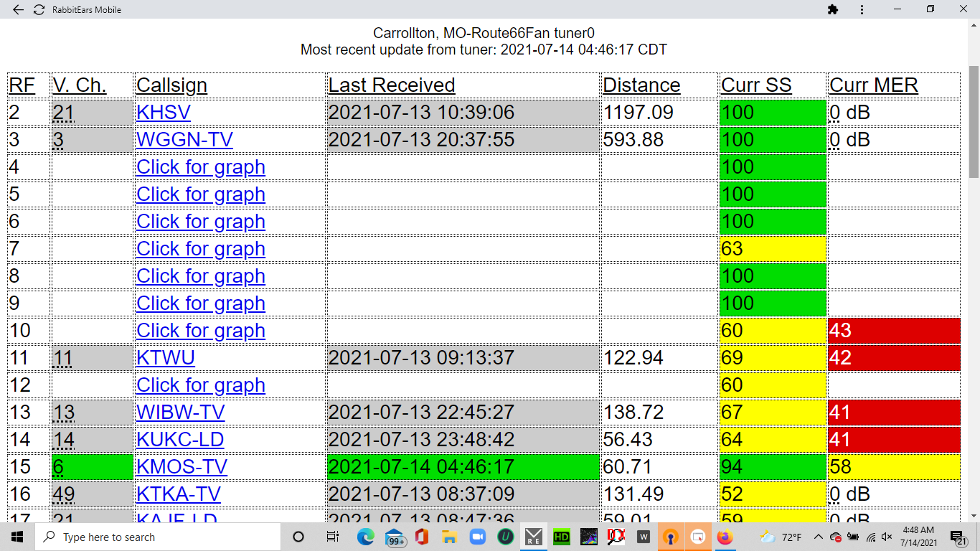This screenshot has height=551, width=980.
Task: Click the taskbar search box
Action: click(157, 537)
